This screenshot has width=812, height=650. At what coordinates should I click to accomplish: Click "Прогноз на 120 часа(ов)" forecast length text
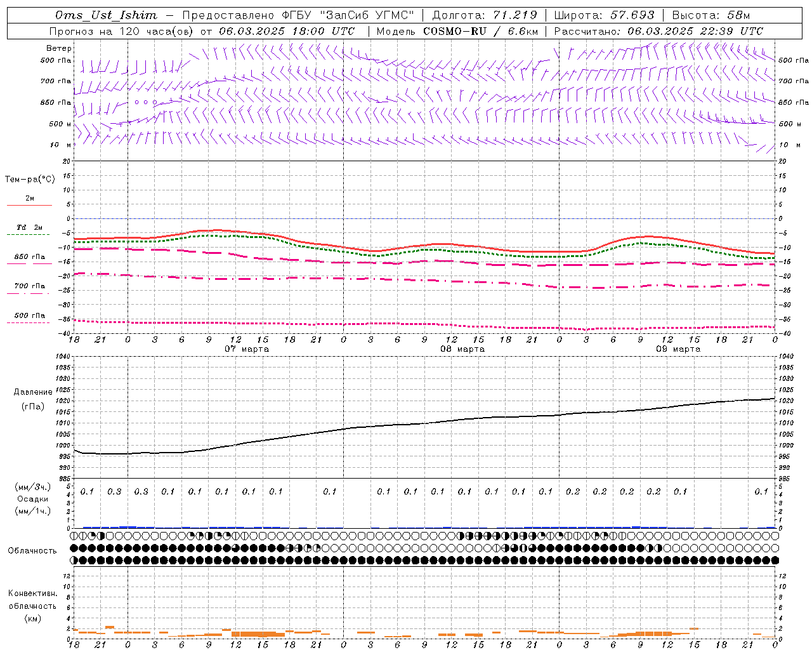122,31
